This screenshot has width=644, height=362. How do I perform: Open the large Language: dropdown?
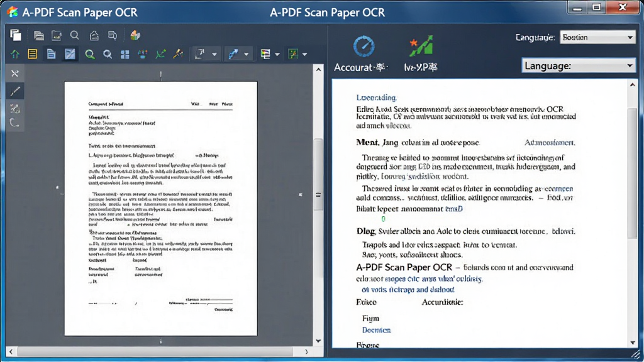coord(579,65)
